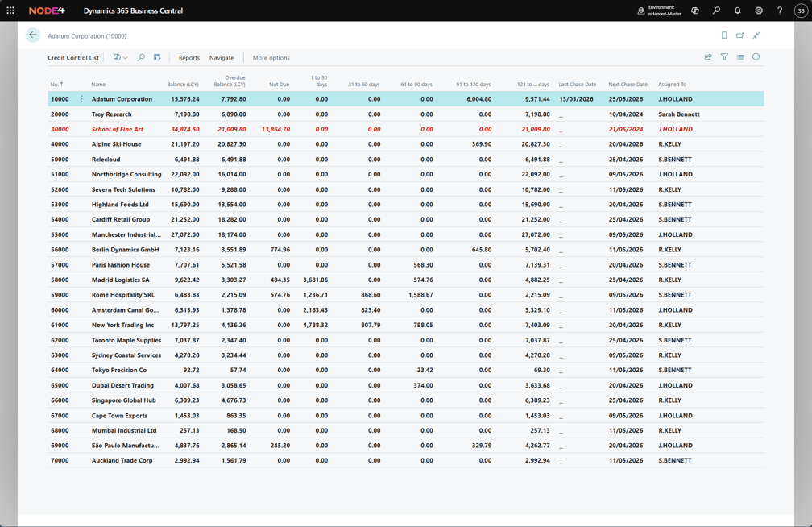
Task: Open the search magnifier in top bar
Action: [x=716, y=10]
